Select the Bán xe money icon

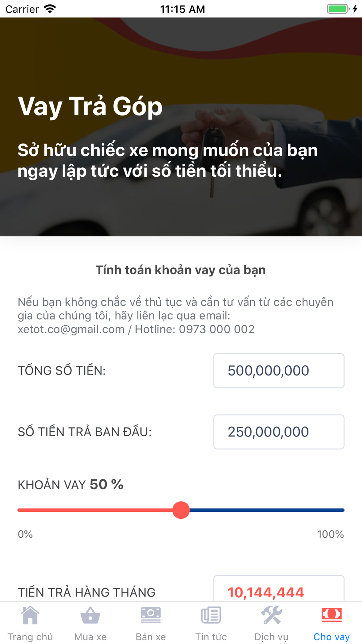click(151, 615)
